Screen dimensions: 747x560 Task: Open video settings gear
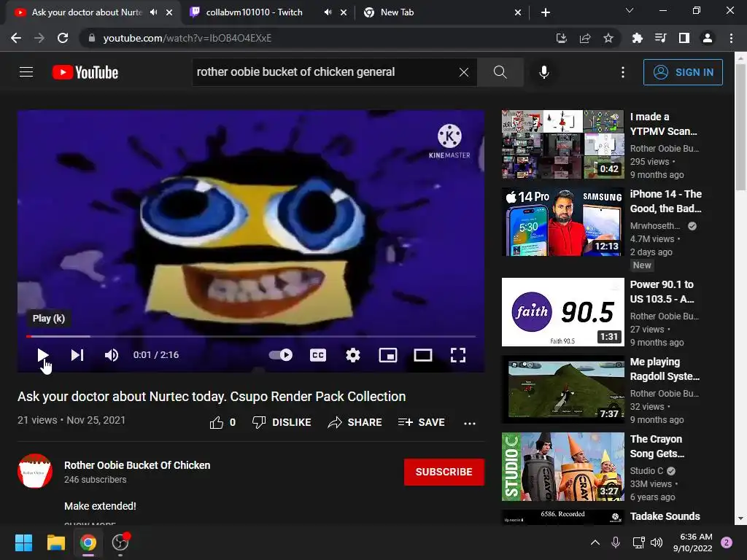point(353,355)
